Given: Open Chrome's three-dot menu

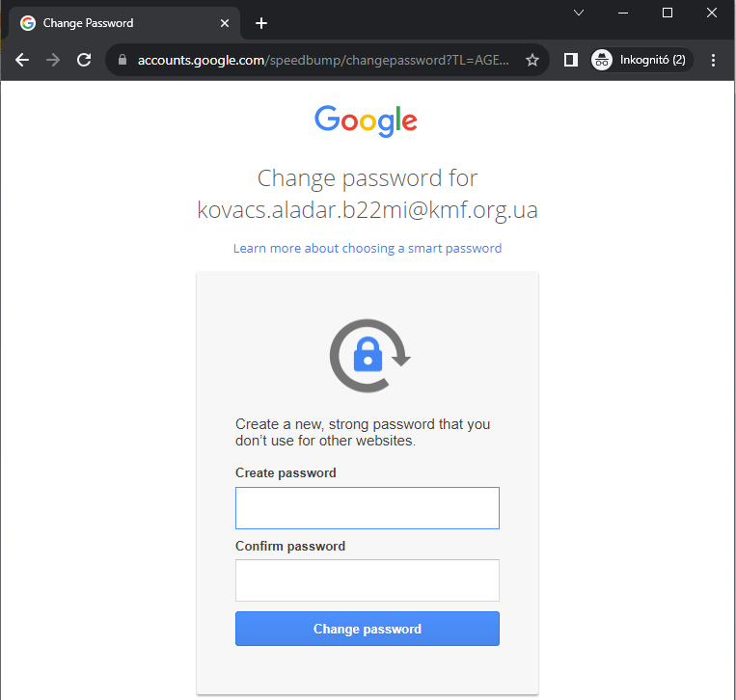Looking at the screenshot, I should tap(714, 60).
